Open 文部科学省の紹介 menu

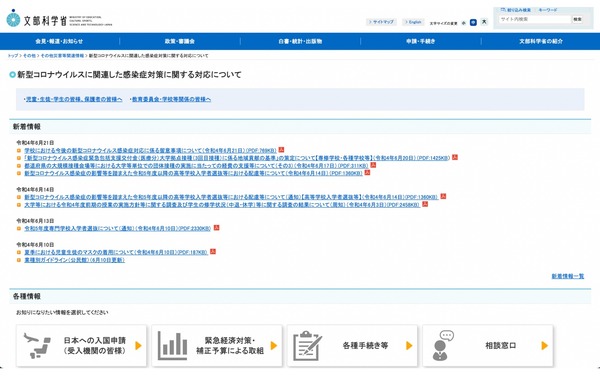tap(541, 41)
